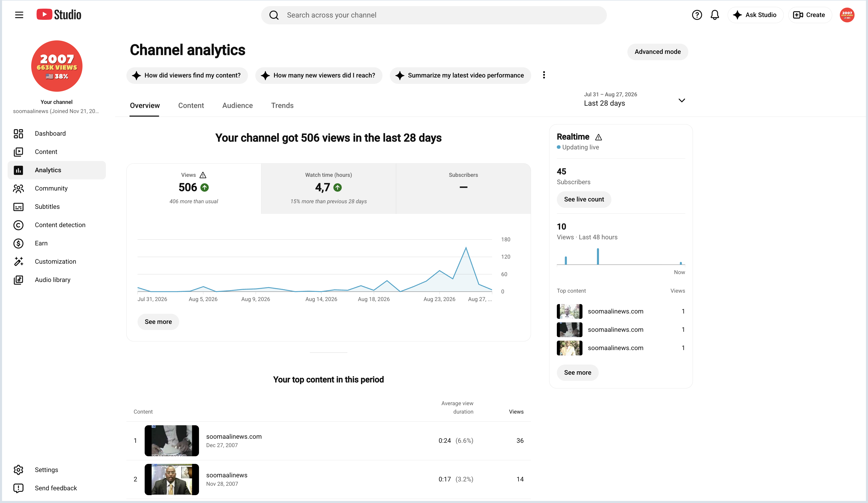Open third realtime top content thumbnail
This screenshot has width=868, height=503.
[x=569, y=348]
